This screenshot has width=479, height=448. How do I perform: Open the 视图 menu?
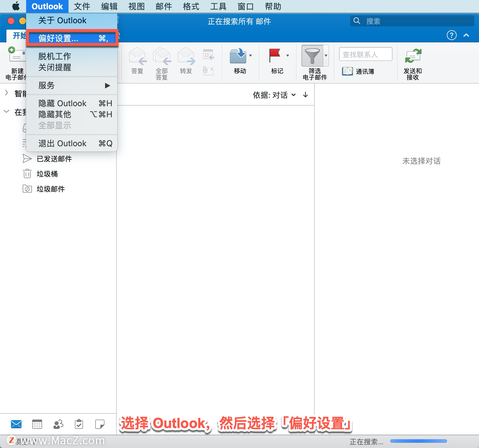(136, 6)
